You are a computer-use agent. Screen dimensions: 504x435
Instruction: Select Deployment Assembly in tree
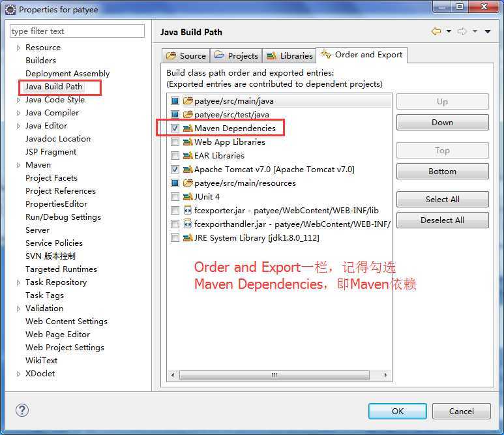(68, 74)
